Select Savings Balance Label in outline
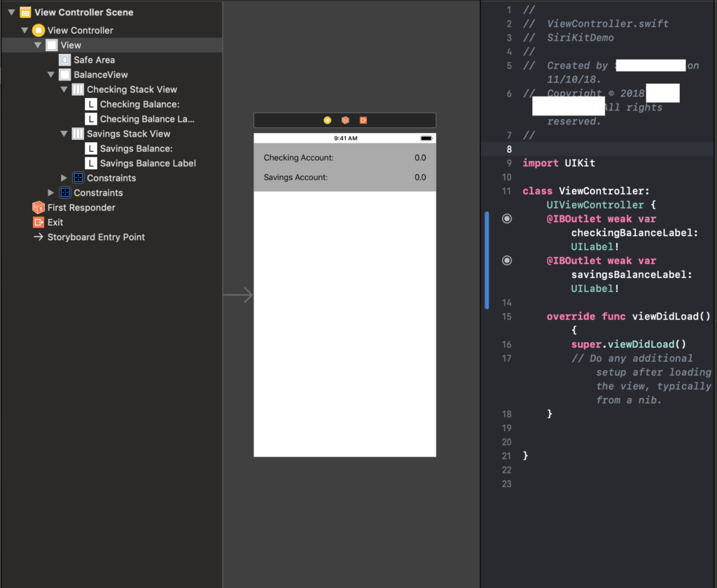 click(x=148, y=163)
